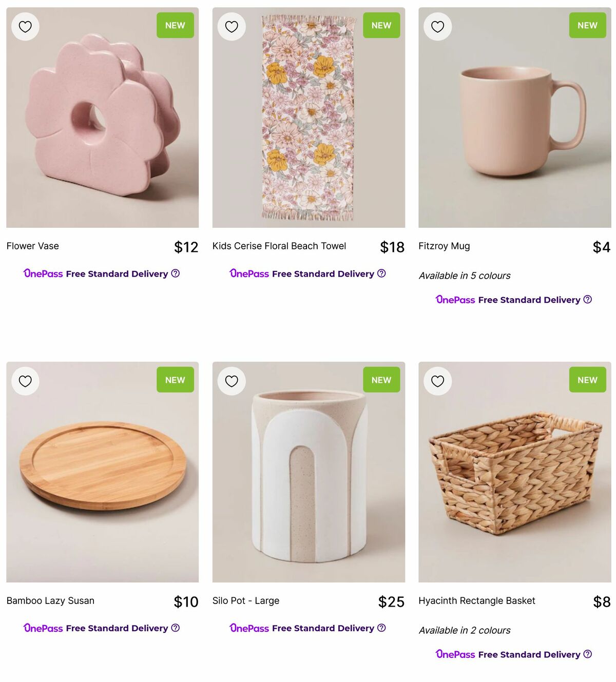
Task: Click the NEW badge on the Flower Vase
Action: click(175, 25)
